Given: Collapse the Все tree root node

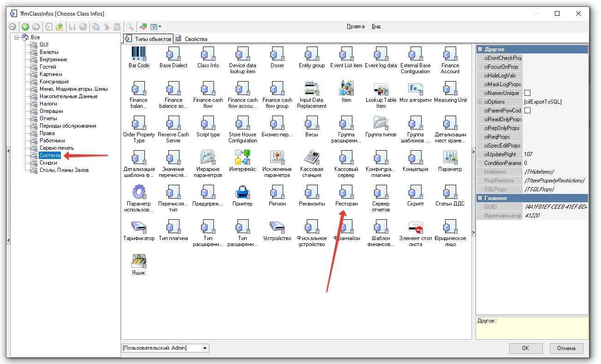Looking at the screenshot, I should click(x=16, y=37).
